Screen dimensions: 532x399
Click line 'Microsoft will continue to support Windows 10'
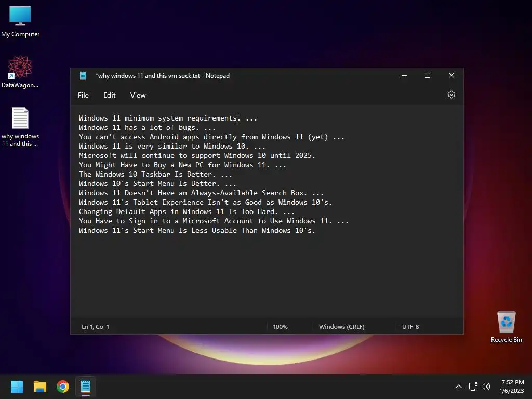pos(197,156)
